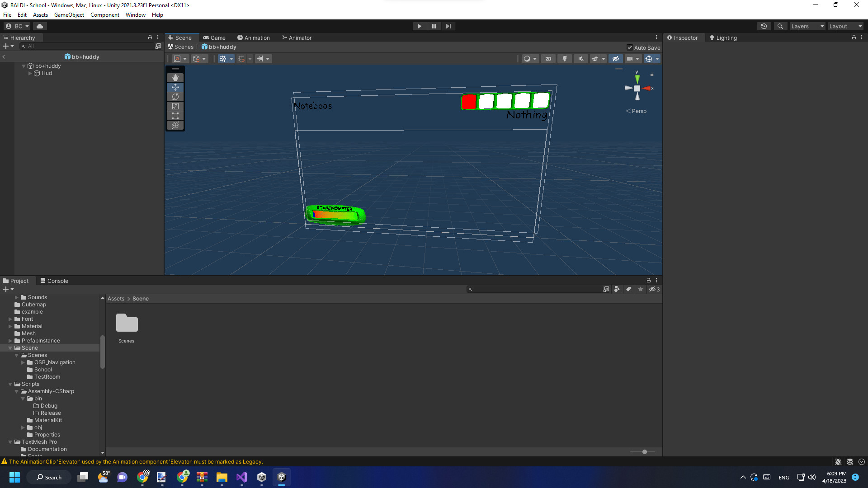Disable Auto Save in the Scene view

(x=630, y=47)
